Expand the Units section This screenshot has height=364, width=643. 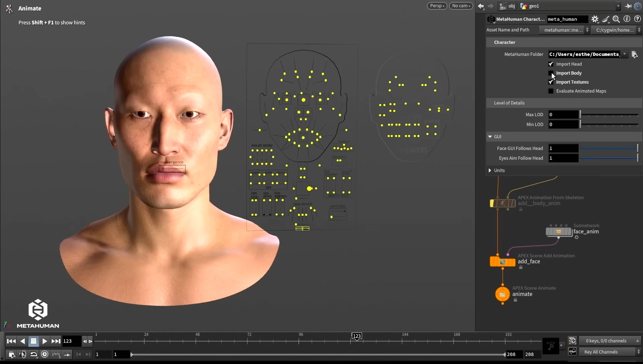[490, 170]
